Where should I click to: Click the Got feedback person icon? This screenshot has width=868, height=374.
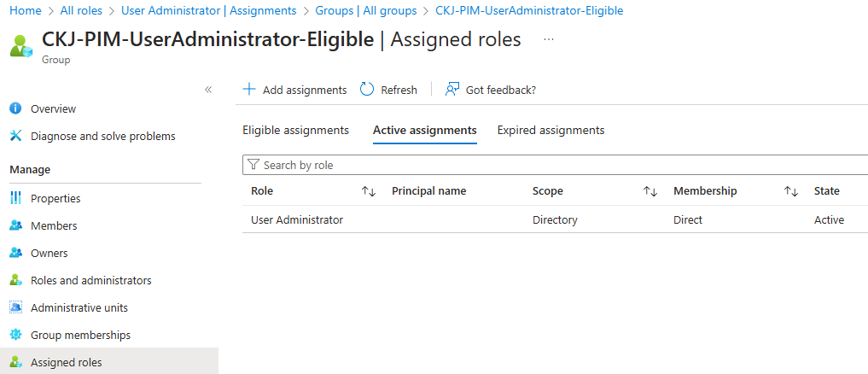click(452, 90)
